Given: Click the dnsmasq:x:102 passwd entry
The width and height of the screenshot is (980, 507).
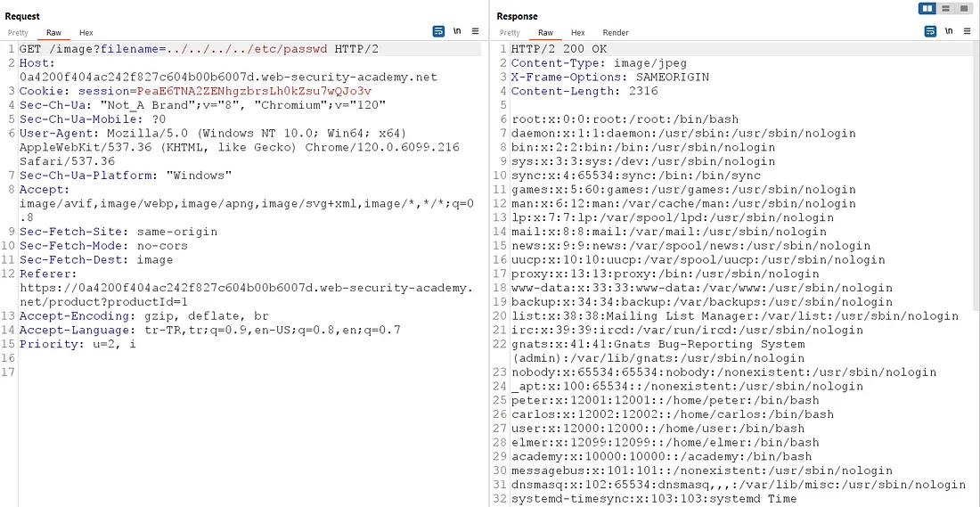Looking at the screenshot, I should tap(739, 485).
